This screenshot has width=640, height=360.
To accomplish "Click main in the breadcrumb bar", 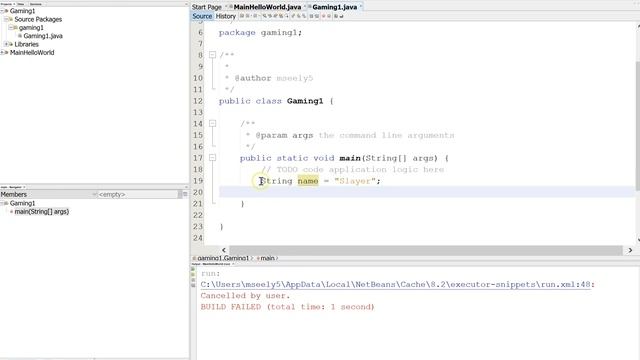I will 267,258.
